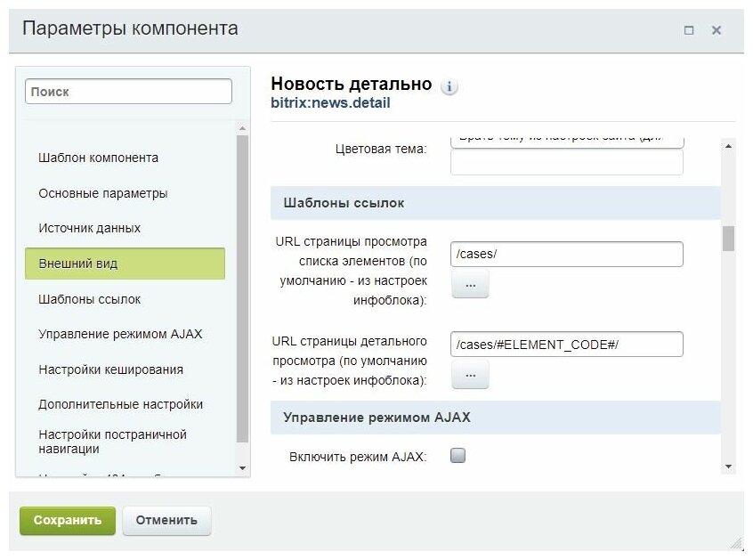The image size is (753, 560).
Task: Open the Цветовая тема dropdown
Action: [566, 141]
